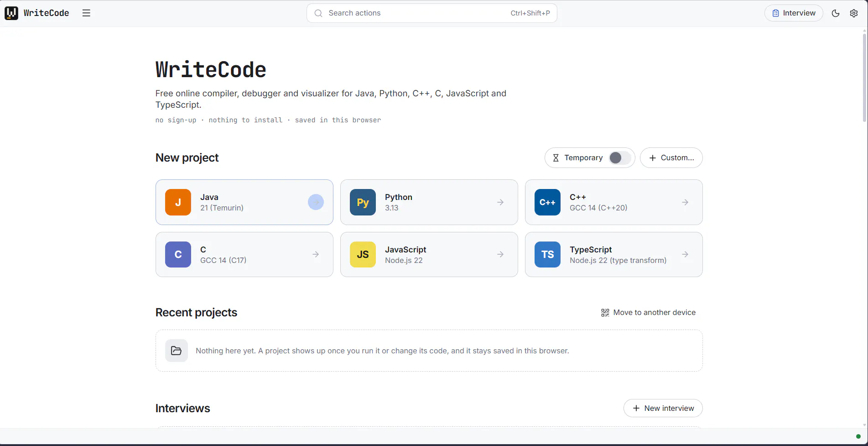Click the JavaScript card arrow

(500, 254)
